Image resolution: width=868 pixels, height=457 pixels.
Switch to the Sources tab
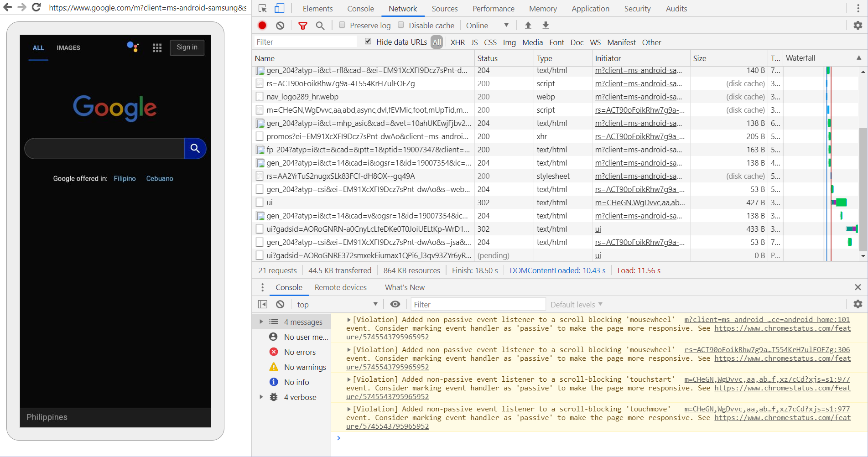coord(445,9)
